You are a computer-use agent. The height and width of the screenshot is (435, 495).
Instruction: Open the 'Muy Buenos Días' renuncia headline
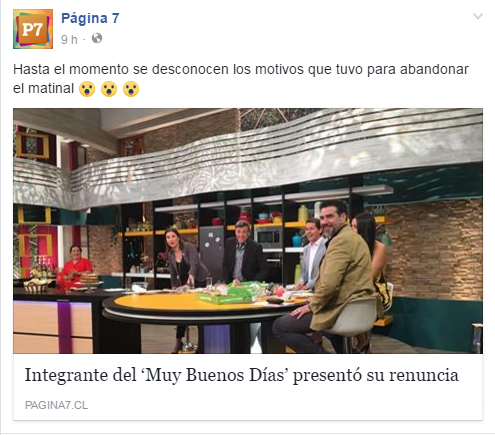tap(242, 375)
